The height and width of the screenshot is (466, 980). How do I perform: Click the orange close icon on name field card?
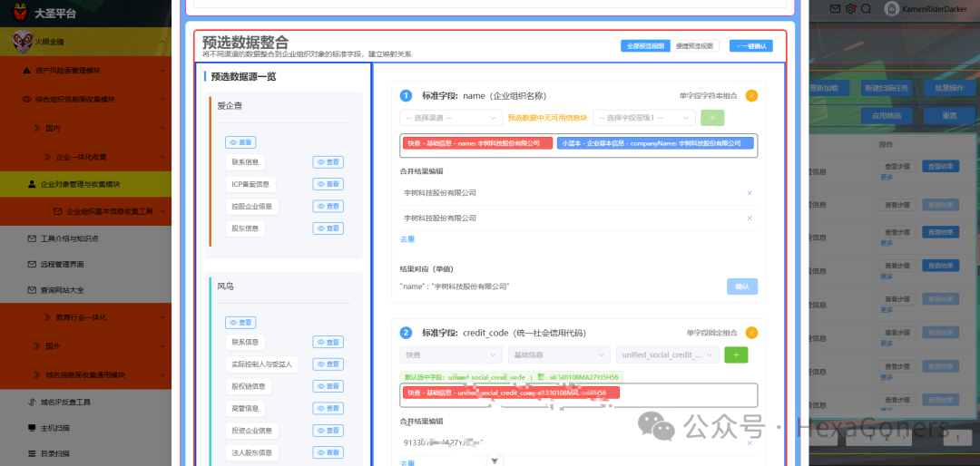pyautogui.click(x=751, y=95)
